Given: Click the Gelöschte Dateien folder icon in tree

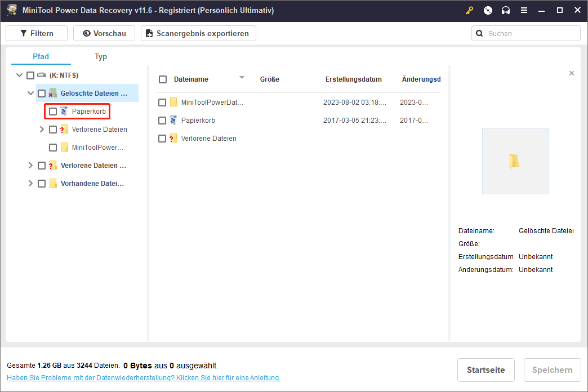Looking at the screenshot, I should pos(53,93).
